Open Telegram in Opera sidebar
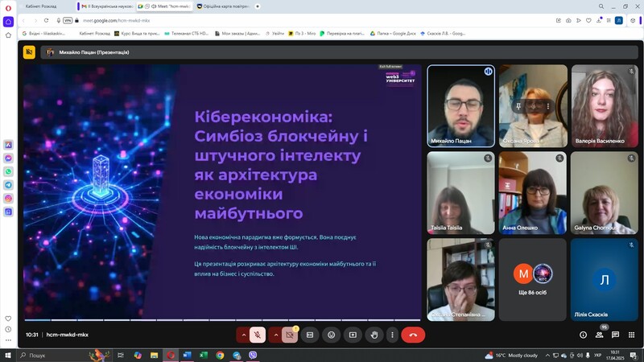644x362 pixels. (8, 185)
